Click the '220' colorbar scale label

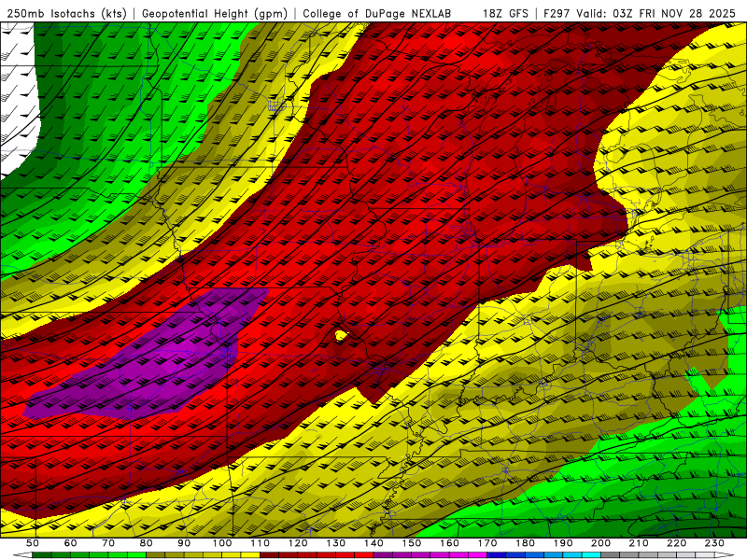(x=676, y=543)
